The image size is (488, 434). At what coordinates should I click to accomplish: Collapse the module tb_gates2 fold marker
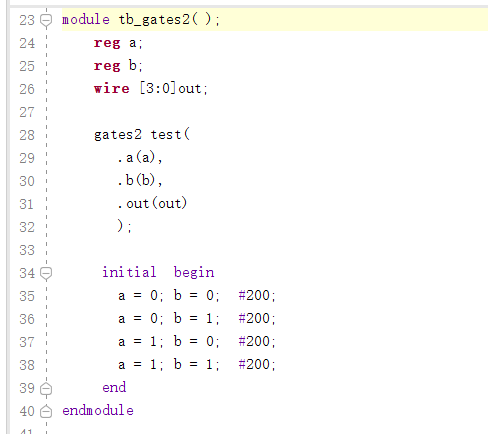[46, 20]
